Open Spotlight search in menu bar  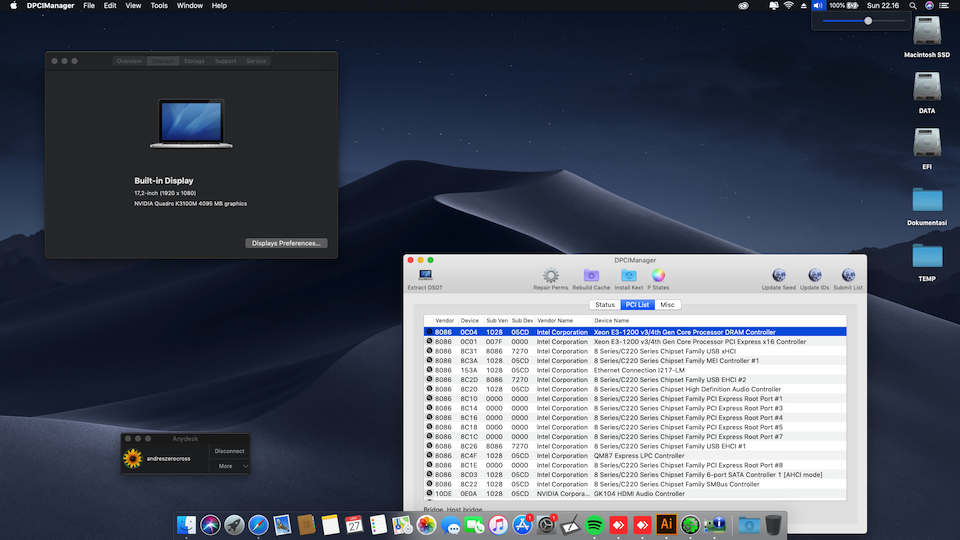913,6
